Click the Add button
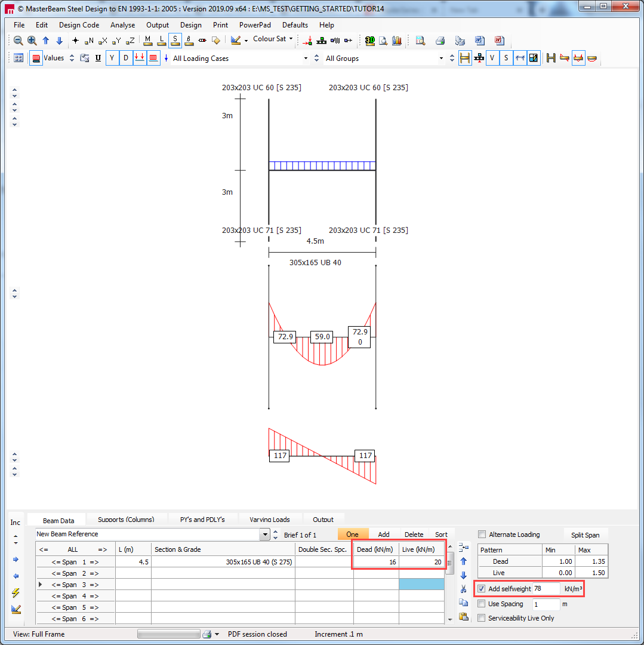Image resolution: width=644 pixels, height=645 pixels. point(383,535)
